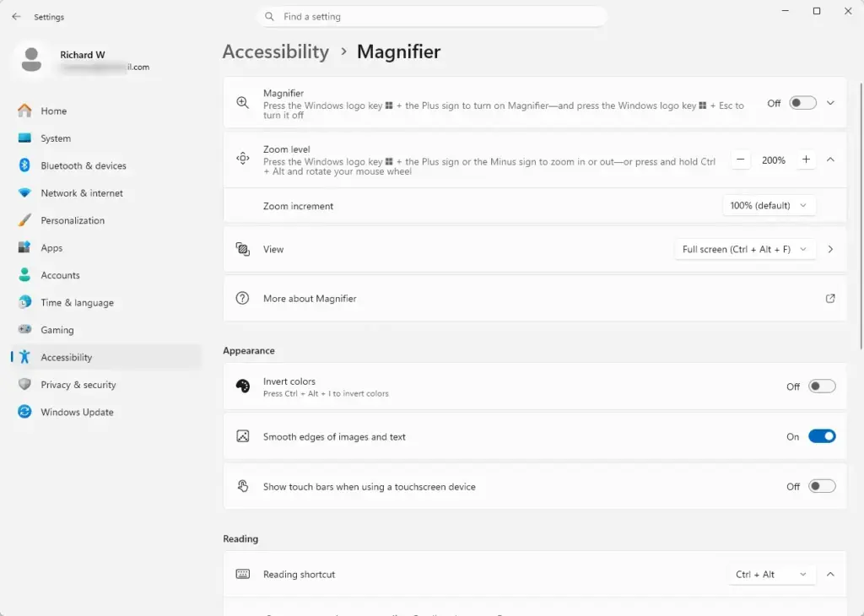The image size is (864, 616).
Task: Click the Personalization paintbrush icon
Action: pos(24,220)
